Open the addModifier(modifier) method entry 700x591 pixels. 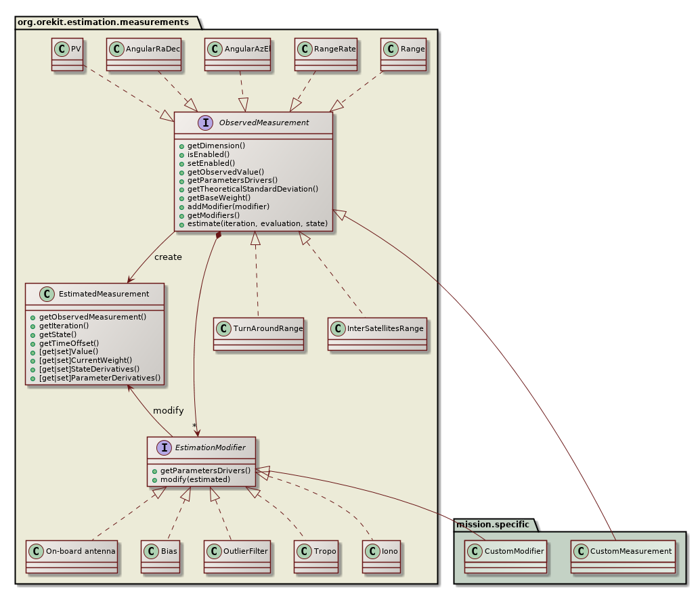point(228,206)
